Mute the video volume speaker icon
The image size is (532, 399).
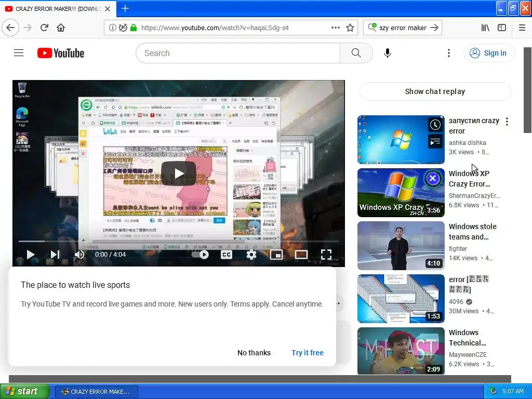(x=79, y=255)
